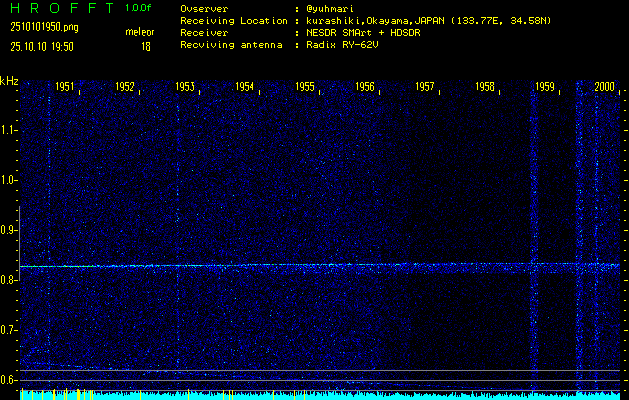The height and width of the screenshot is (400, 629).
Task: Click the meteor label
Action: [x=140, y=32]
